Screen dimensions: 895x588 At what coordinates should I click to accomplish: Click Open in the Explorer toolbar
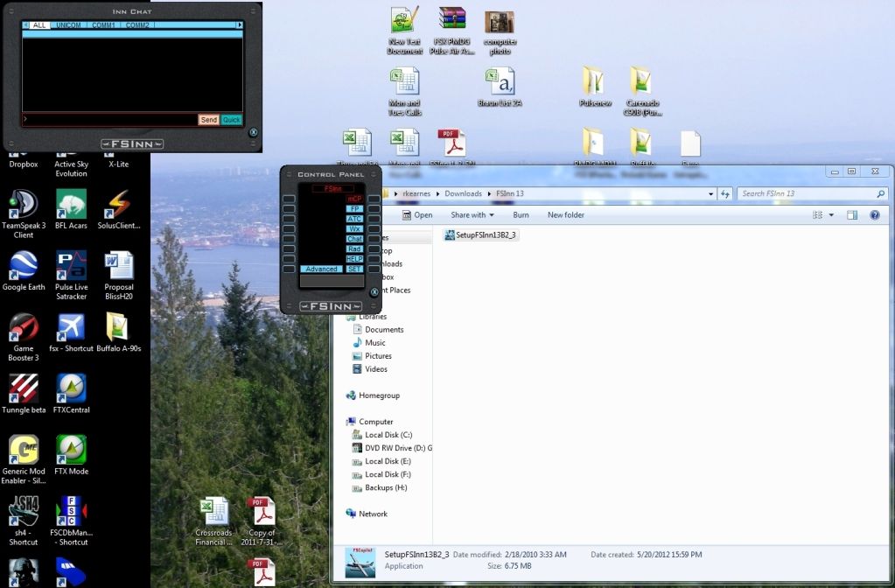tap(417, 215)
